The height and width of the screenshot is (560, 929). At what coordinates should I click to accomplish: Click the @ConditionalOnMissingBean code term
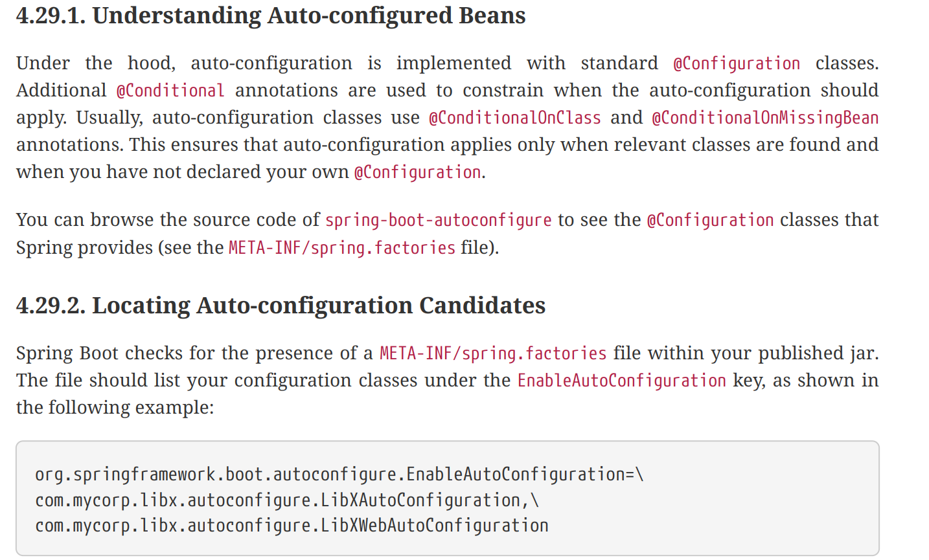point(765,118)
